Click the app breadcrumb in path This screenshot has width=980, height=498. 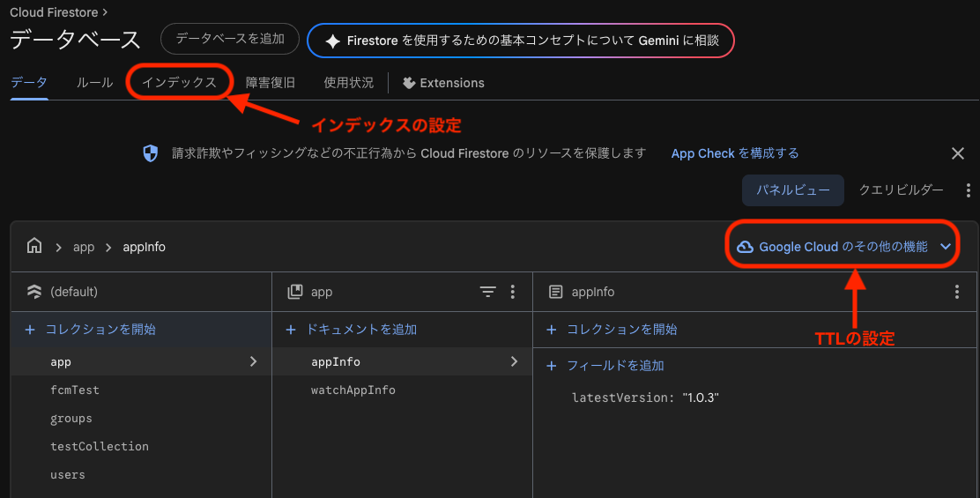coord(84,247)
